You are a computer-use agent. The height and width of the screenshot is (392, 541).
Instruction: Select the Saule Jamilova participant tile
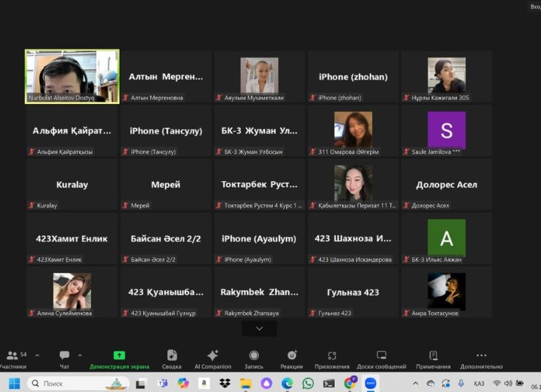[x=446, y=130]
